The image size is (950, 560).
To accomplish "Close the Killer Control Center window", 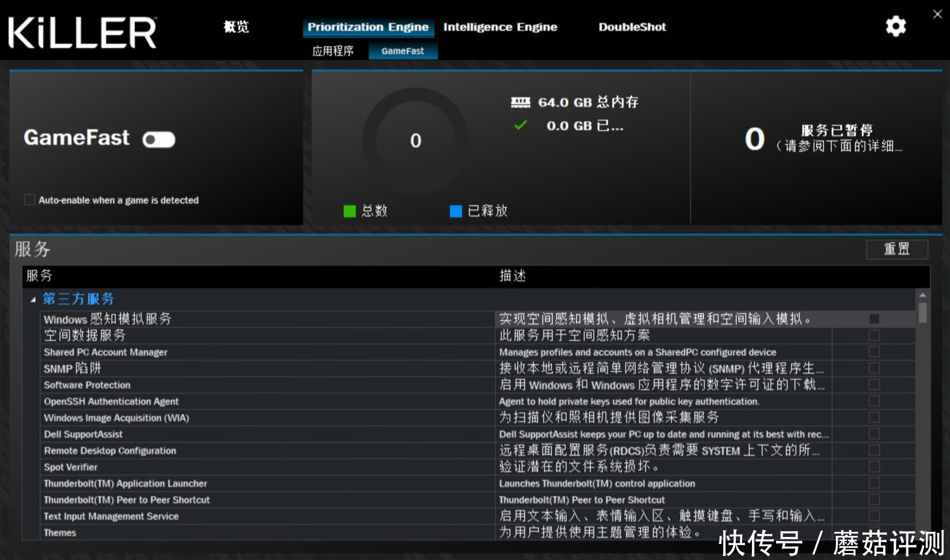I will coord(937,14).
